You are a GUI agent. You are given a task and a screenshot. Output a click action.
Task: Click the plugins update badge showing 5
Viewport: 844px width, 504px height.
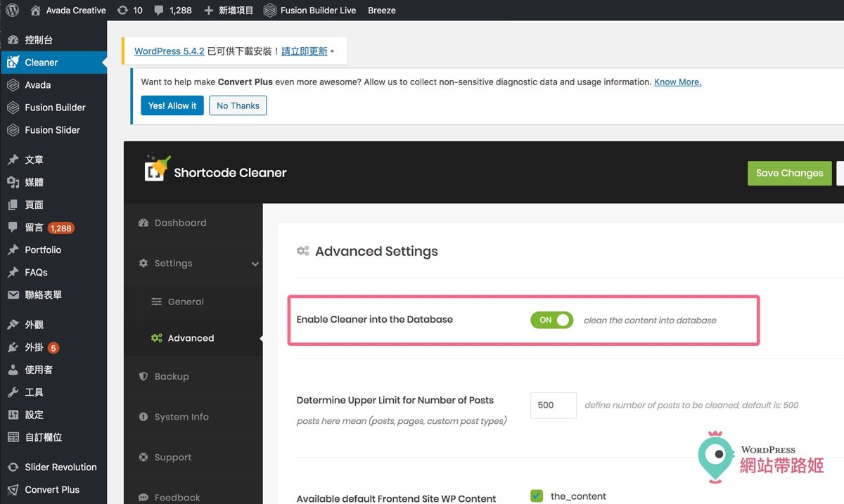[x=53, y=347]
